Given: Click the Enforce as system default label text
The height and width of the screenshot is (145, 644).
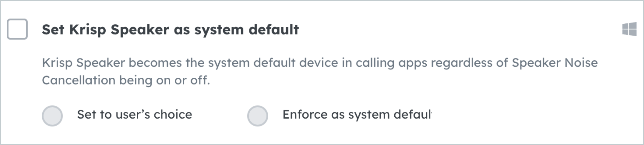Looking at the screenshot, I should [x=357, y=115].
